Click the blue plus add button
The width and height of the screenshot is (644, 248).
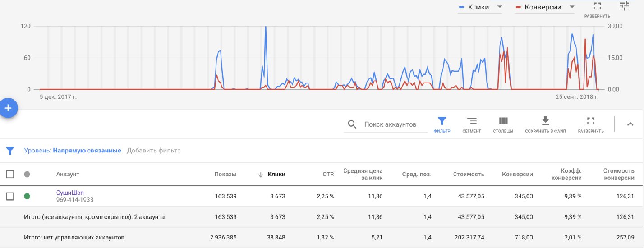[8, 108]
